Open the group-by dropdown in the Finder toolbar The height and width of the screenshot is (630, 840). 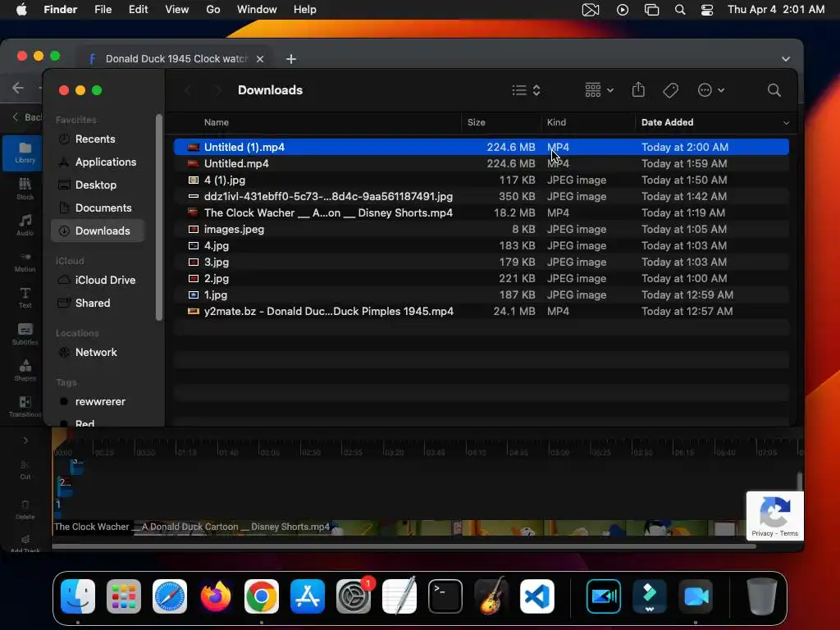pyautogui.click(x=600, y=90)
